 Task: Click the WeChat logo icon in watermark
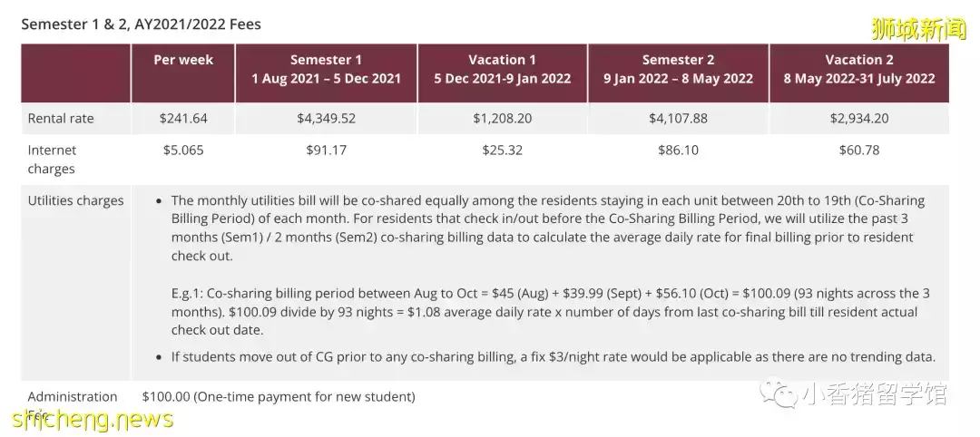pyautogui.click(x=780, y=394)
